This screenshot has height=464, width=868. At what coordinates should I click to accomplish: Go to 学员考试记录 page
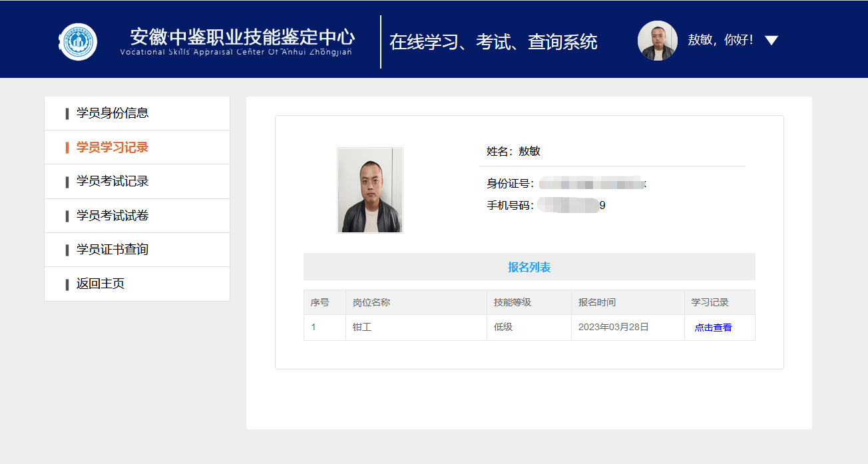pyautogui.click(x=137, y=181)
